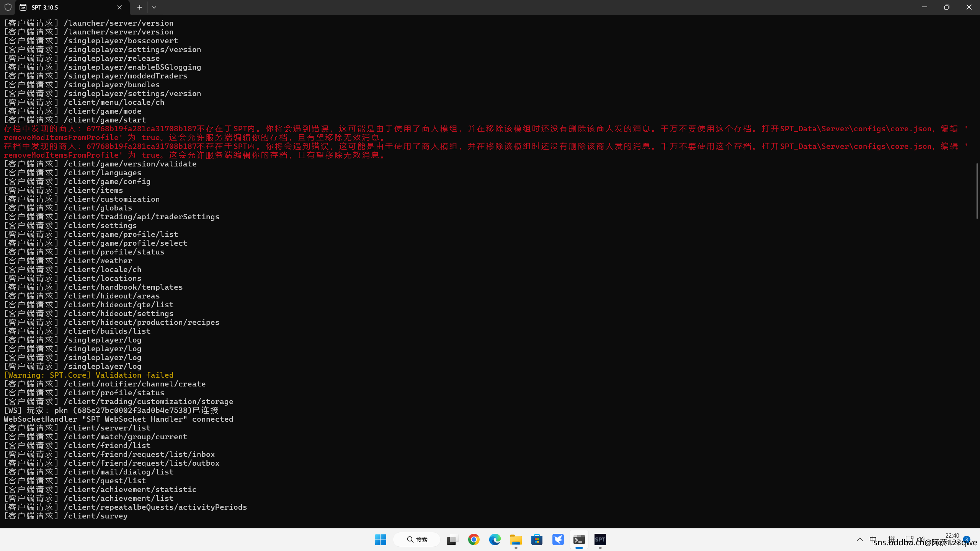The width and height of the screenshot is (980, 551).
Task: Open the volume control in tray
Action: point(921,540)
